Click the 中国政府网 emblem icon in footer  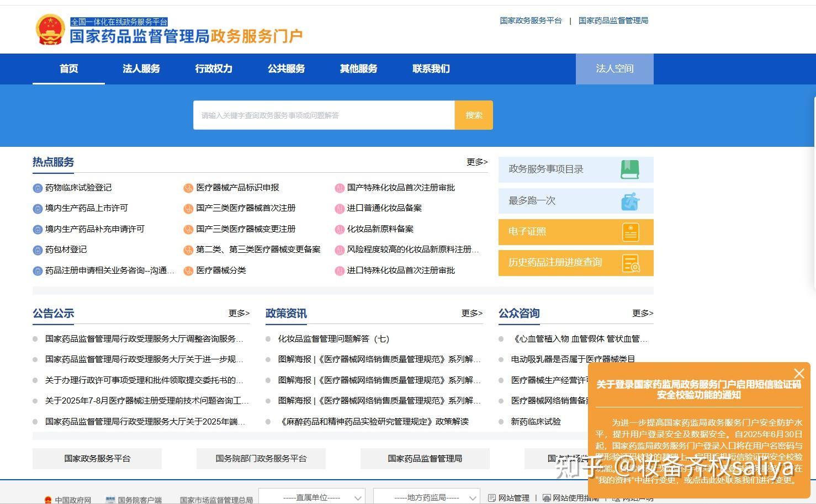tap(48, 500)
